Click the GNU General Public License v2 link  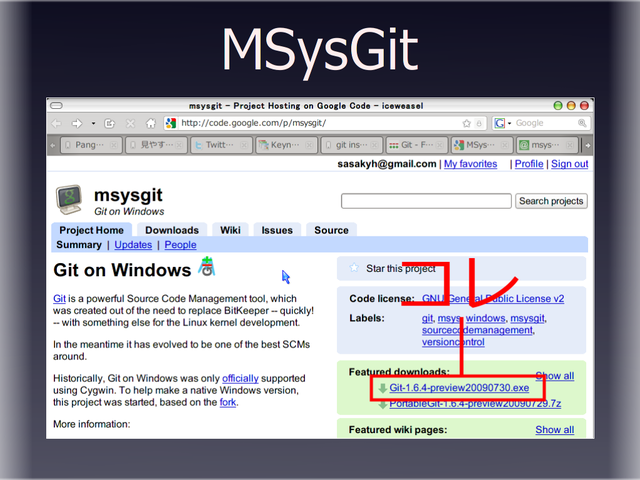494,298
